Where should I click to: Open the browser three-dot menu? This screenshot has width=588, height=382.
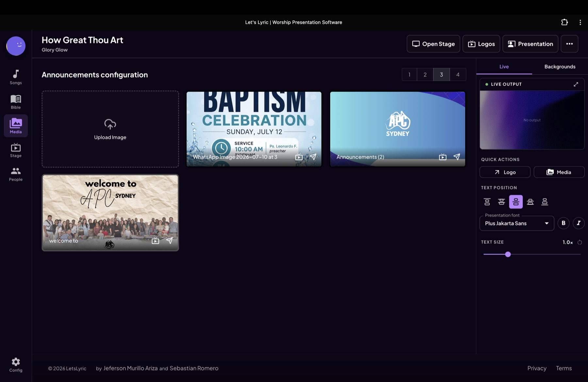[580, 22]
